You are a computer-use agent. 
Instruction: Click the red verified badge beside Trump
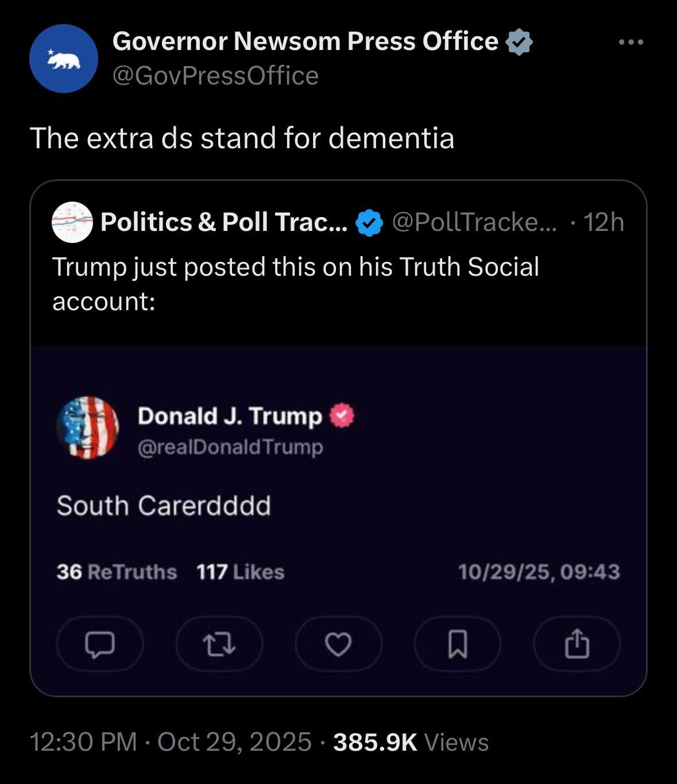[x=342, y=415]
